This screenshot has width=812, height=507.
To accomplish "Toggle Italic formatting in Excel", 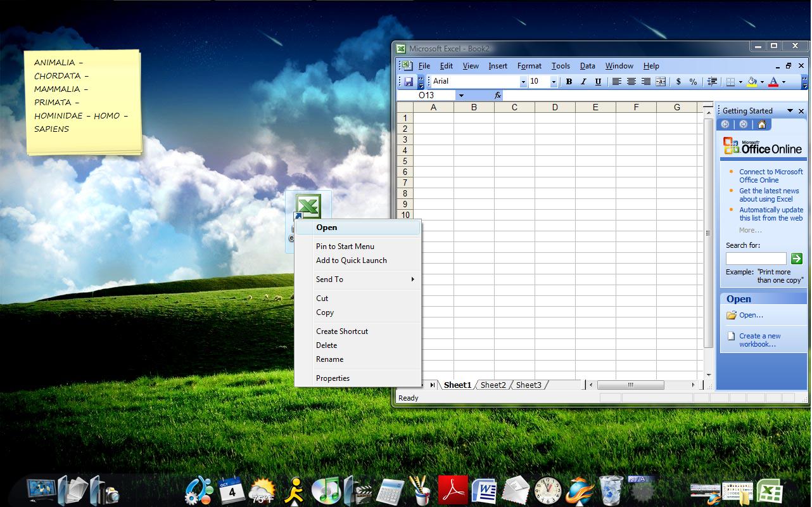I will (583, 82).
